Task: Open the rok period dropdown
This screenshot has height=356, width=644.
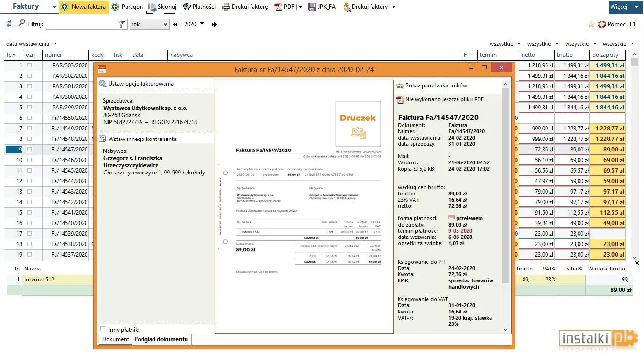Action: point(150,24)
